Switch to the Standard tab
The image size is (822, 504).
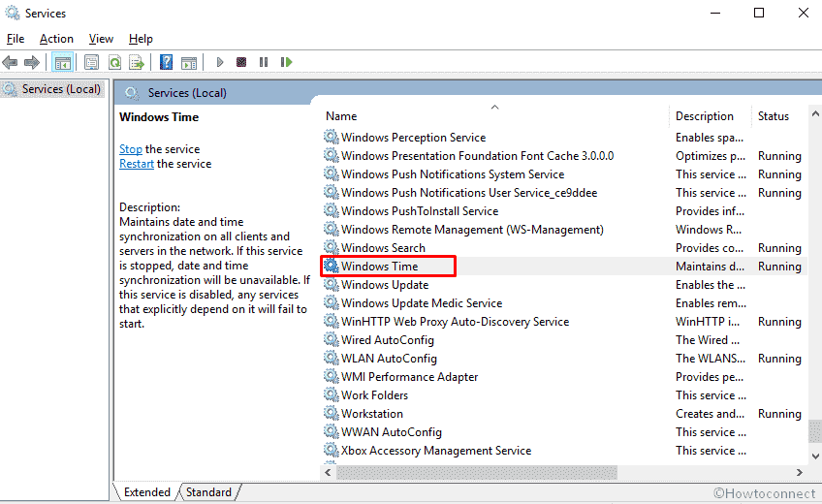(208, 492)
